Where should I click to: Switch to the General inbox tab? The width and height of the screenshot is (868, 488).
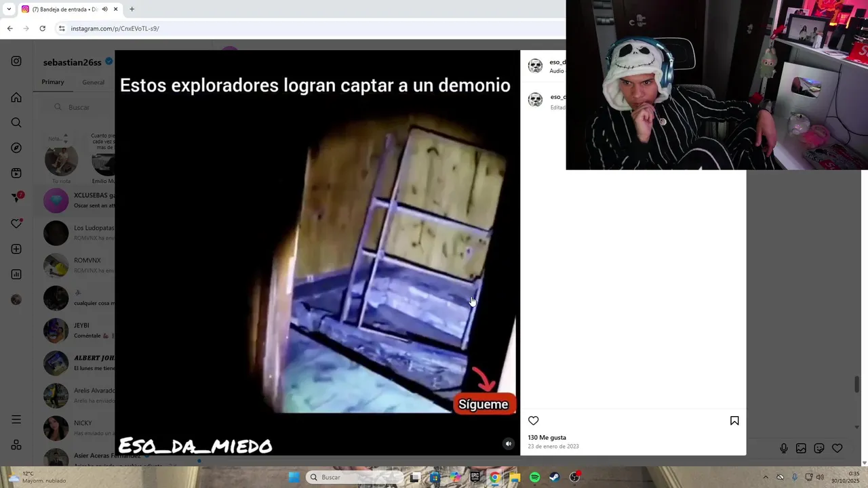93,82
